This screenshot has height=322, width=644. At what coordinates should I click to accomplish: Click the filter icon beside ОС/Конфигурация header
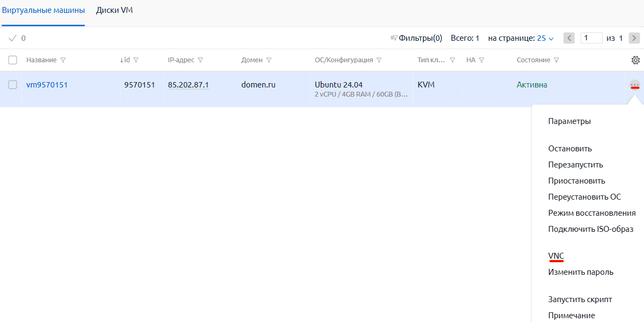point(379,60)
